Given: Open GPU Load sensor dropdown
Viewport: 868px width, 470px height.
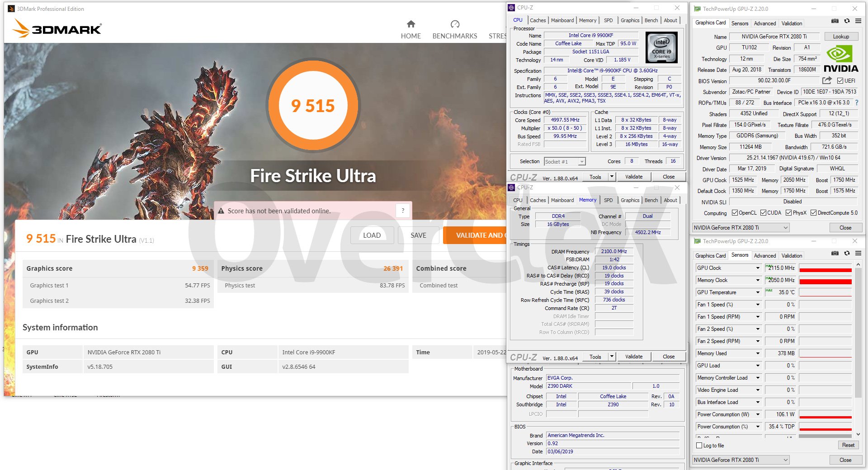Looking at the screenshot, I should [758, 366].
